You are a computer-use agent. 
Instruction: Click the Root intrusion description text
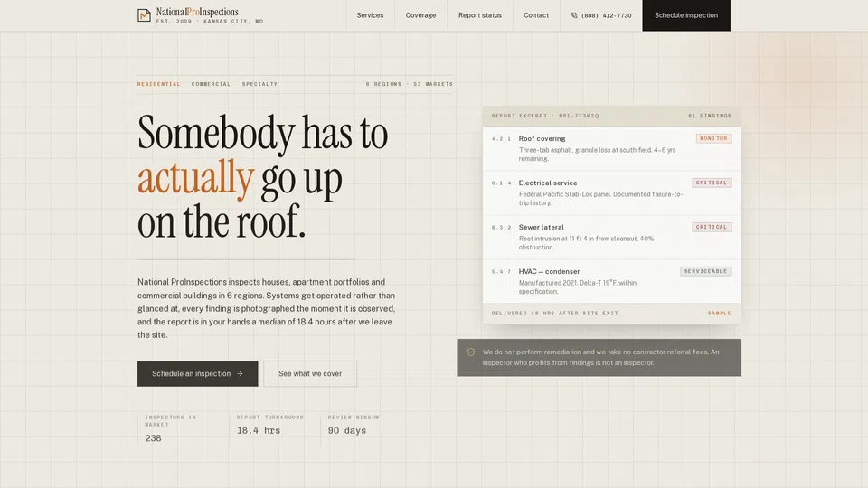(586, 243)
